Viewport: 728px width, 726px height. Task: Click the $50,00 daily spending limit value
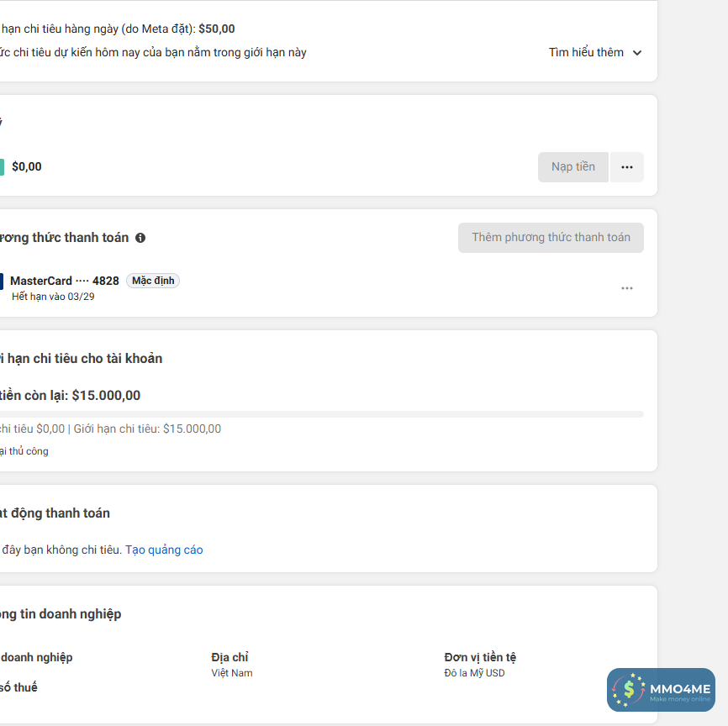tap(217, 29)
